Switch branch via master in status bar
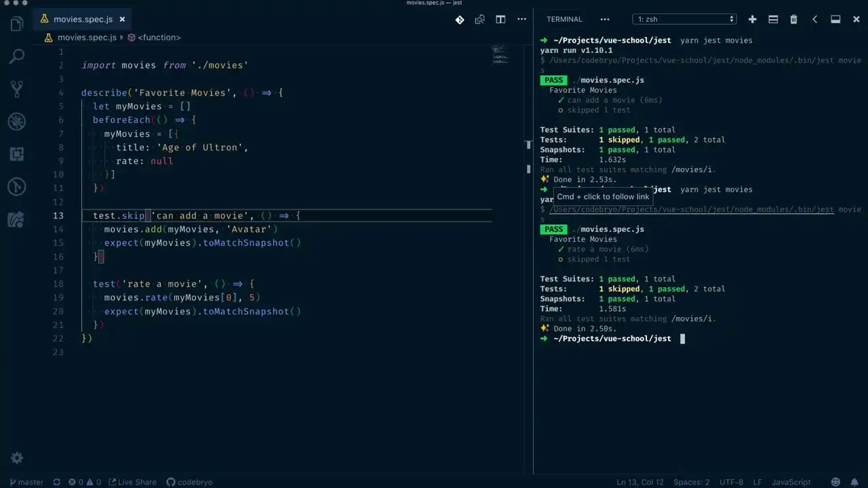Image resolution: width=868 pixels, height=488 pixels. 26,482
